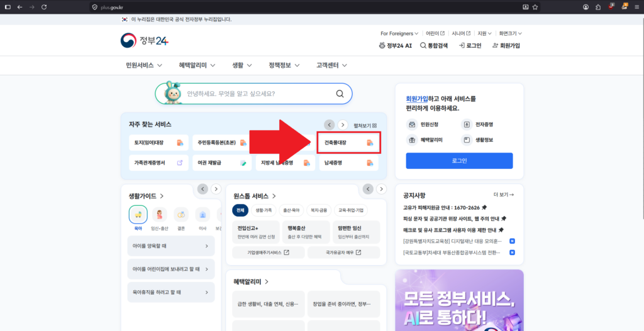
Task: Expand the 고객센터 menu
Action: (x=332, y=65)
